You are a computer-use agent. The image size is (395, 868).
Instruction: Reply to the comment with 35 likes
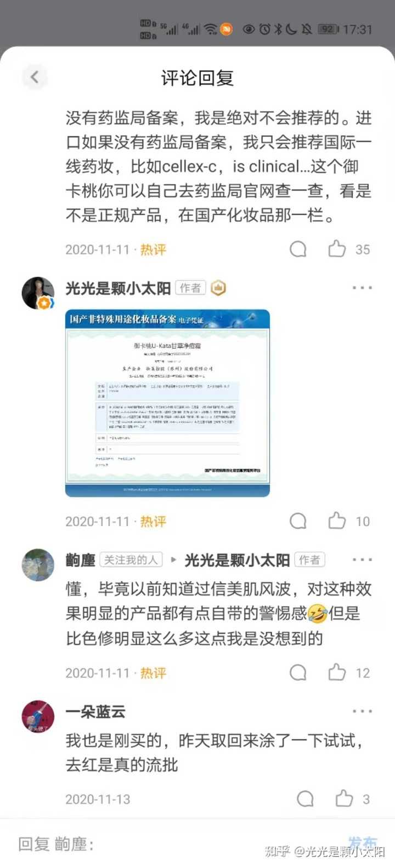click(298, 249)
